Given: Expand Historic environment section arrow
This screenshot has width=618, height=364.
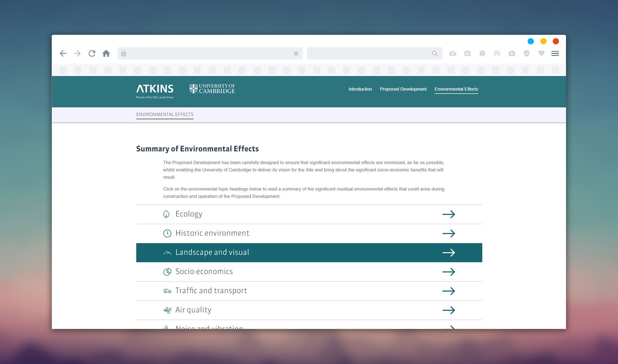Looking at the screenshot, I should pyautogui.click(x=448, y=233).
